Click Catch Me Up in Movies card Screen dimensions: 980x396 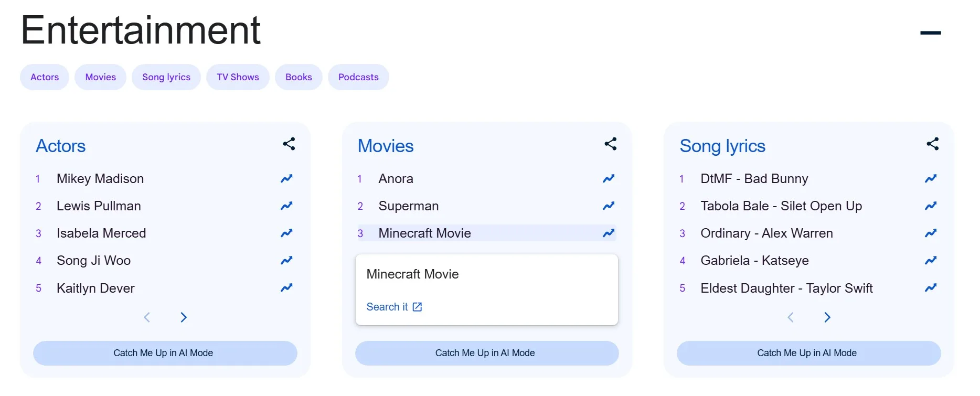pyautogui.click(x=487, y=353)
